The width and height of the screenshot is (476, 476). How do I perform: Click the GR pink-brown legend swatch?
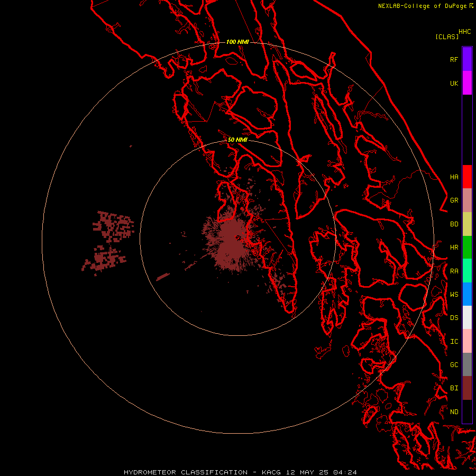pyautogui.click(x=467, y=200)
